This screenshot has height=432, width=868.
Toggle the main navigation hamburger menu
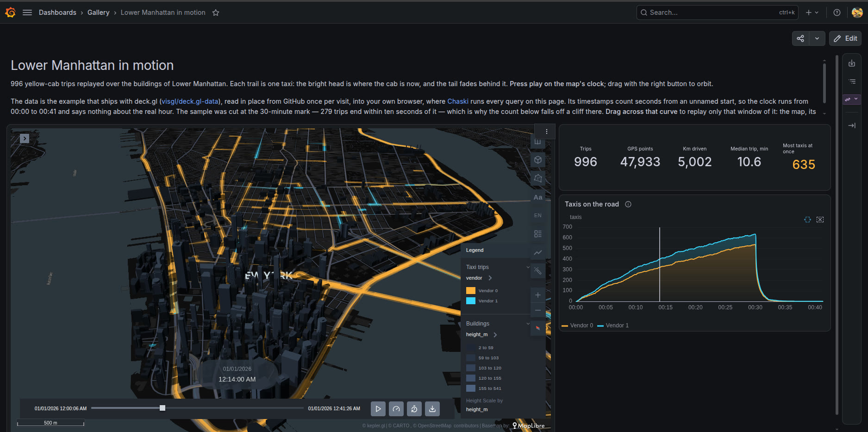click(27, 13)
